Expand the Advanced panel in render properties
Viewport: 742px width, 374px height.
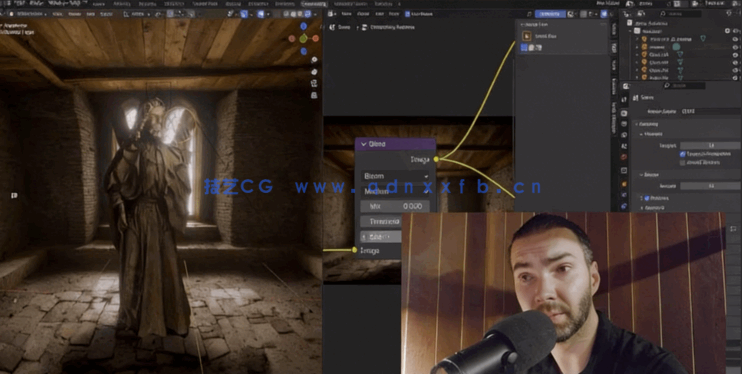point(653,208)
